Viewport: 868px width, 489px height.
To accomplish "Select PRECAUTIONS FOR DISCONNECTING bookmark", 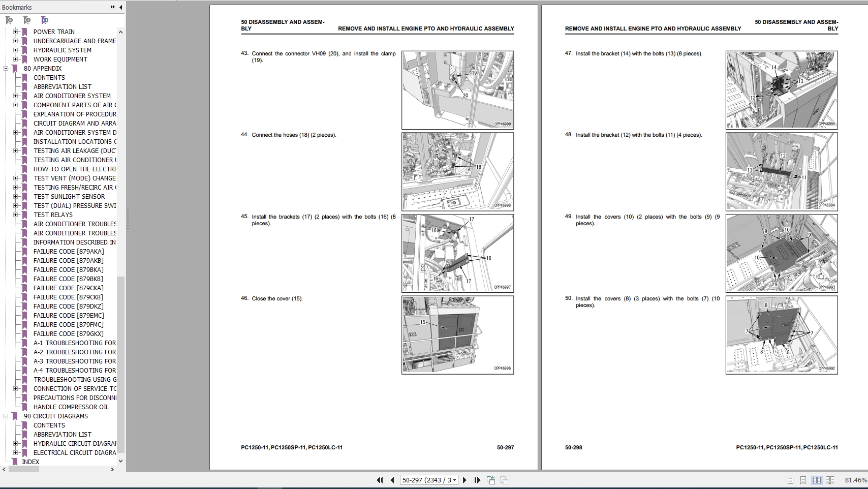I will (x=75, y=398).
